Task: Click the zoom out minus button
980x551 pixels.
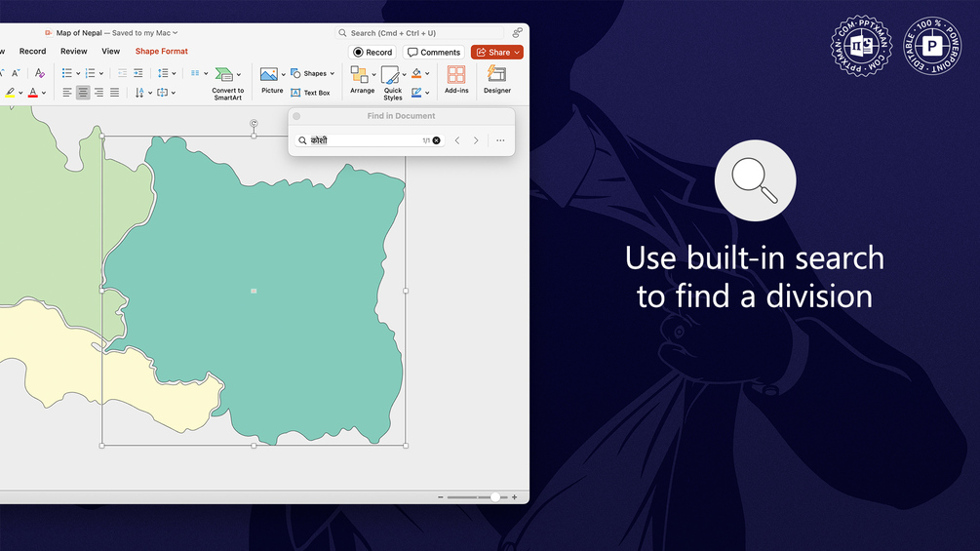Action: point(441,497)
